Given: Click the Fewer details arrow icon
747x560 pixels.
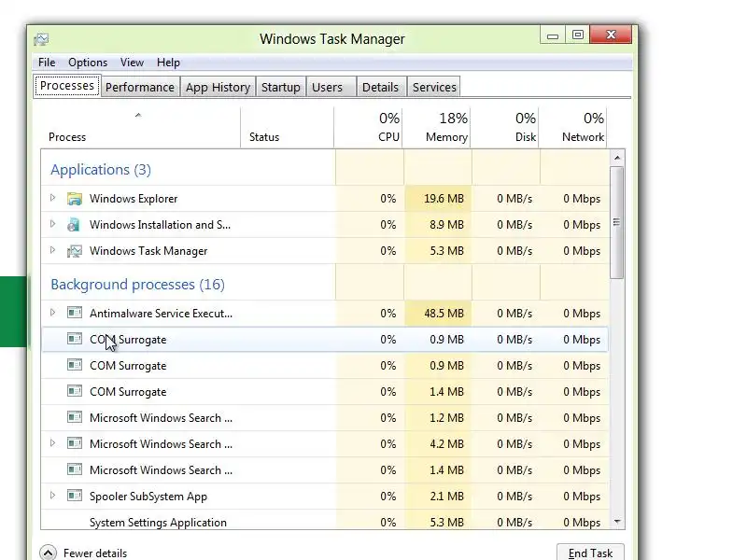Looking at the screenshot, I should point(49,553).
